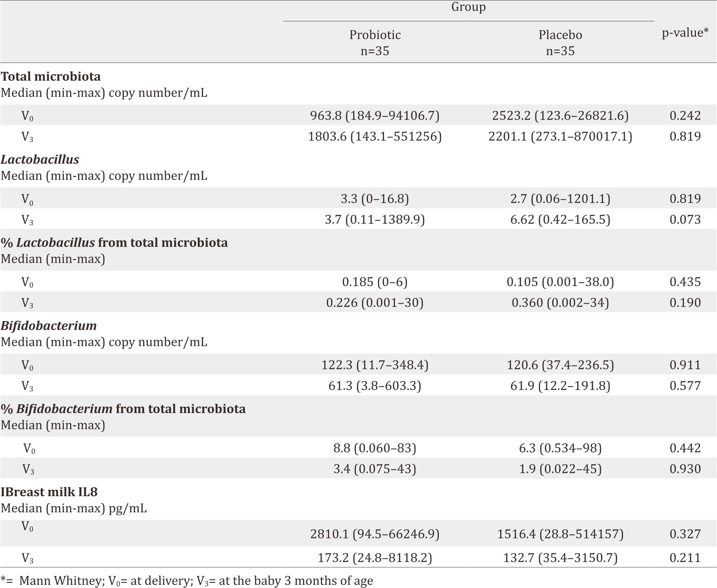This screenshot has width=717, height=588.
Task: Select p-value '0.242'
Action: point(685,116)
